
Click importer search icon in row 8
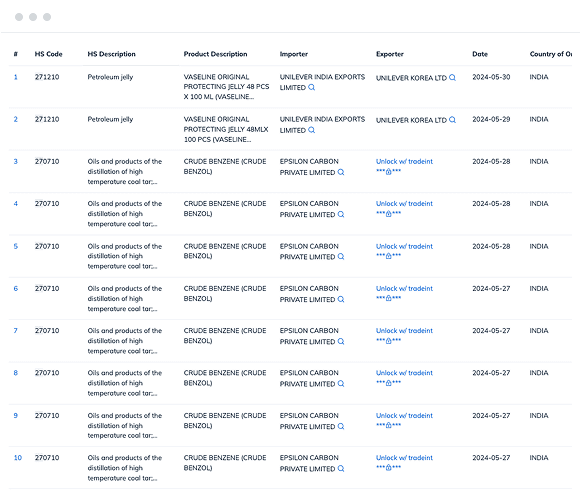(x=341, y=384)
